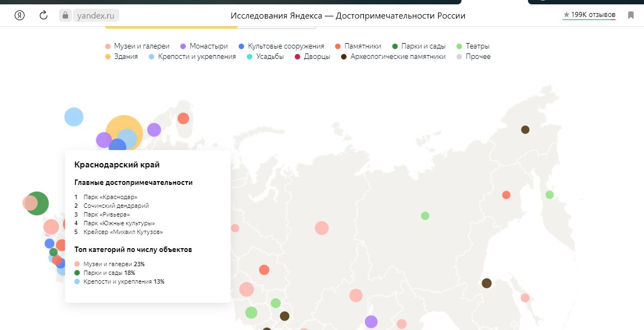
Task: Click the light green theater dot on far east coast
Action: pyautogui.click(x=550, y=195)
